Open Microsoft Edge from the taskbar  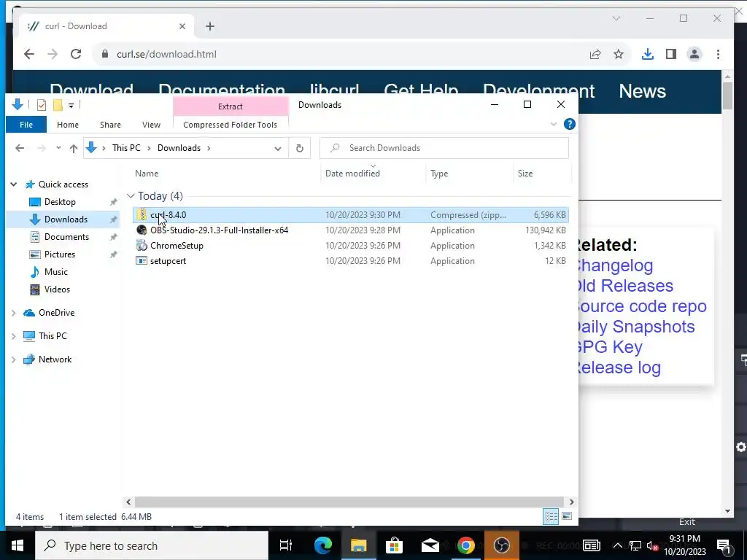pyautogui.click(x=323, y=545)
